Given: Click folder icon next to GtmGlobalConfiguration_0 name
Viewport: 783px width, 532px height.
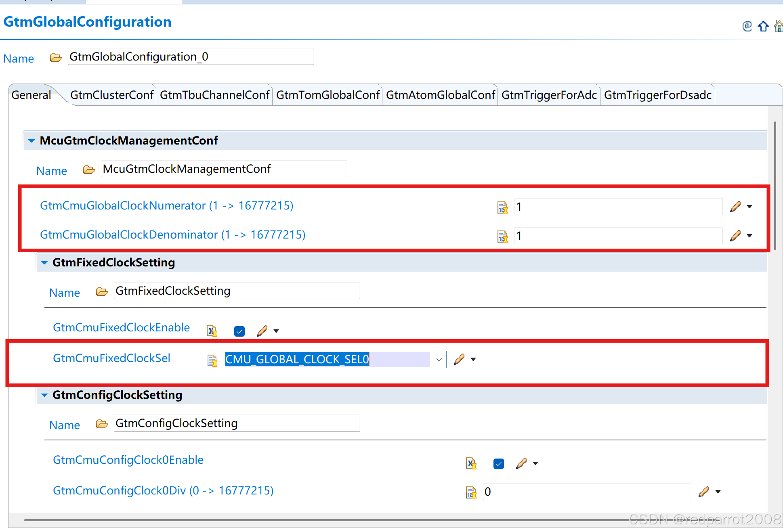Looking at the screenshot, I should click(x=56, y=58).
